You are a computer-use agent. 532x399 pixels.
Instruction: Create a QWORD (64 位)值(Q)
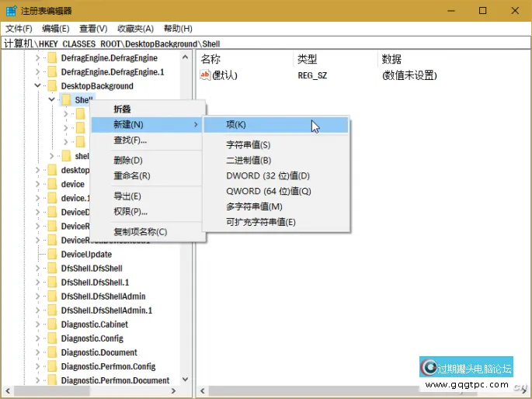[x=276, y=191]
